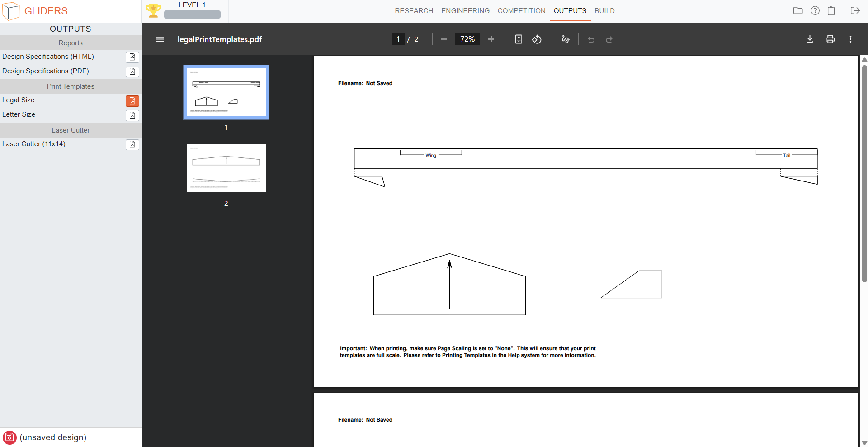Image resolution: width=868 pixels, height=447 pixels.
Task: Open Legal Size print template PDF
Action: pos(132,100)
